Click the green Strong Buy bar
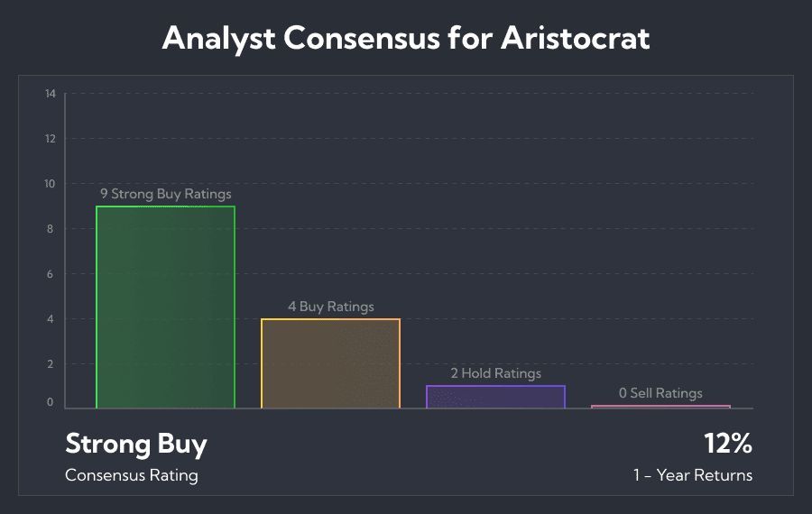The image size is (812, 514). point(165,307)
